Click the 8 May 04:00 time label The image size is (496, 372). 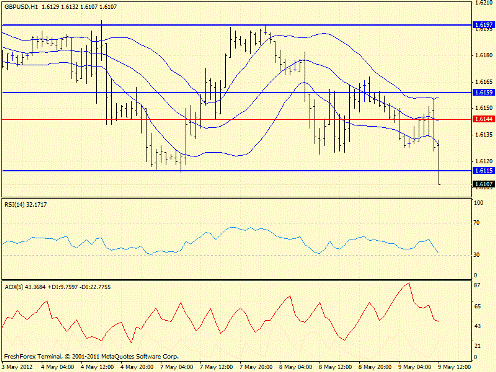(296, 367)
